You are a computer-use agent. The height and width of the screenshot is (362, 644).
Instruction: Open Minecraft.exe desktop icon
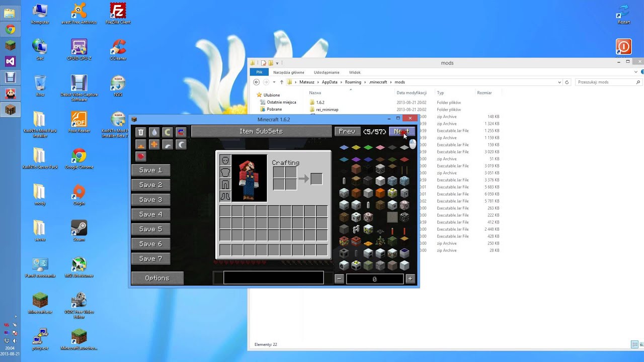pyautogui.click(x=40, y=303)
